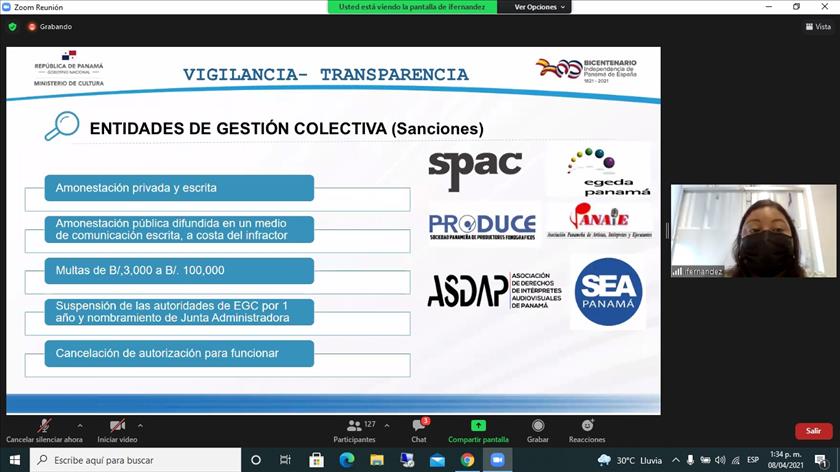Open Windows notification center icon
The width and height of the screenshot is (840, 472).
(x=820, y=460)
